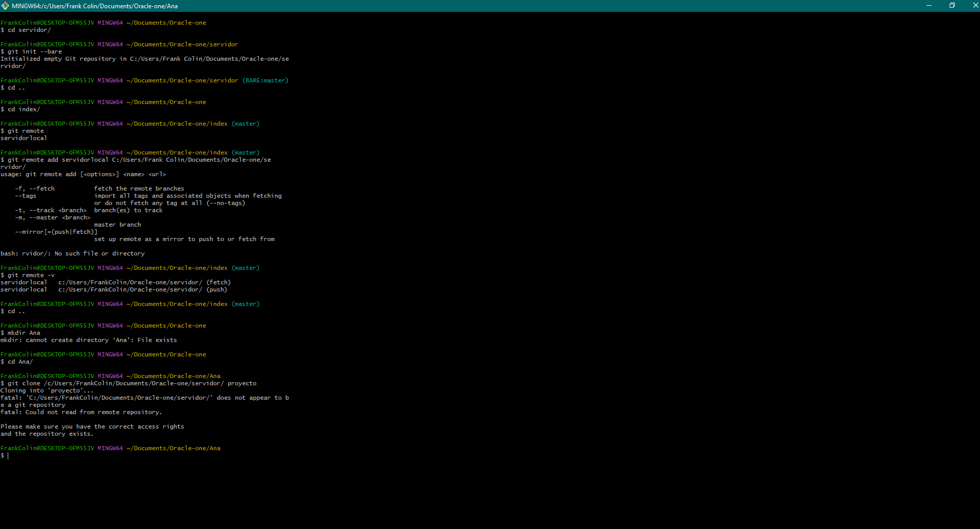
Task: Click the 'mkdir: cannot create directory' error line
Action: pyautogui.click(x=89, y=340)
